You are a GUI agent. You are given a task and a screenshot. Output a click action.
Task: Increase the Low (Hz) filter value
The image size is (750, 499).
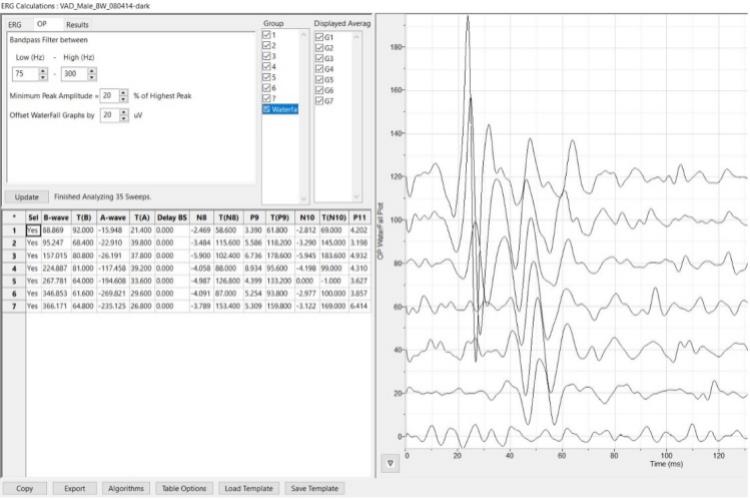coord(43,71)
